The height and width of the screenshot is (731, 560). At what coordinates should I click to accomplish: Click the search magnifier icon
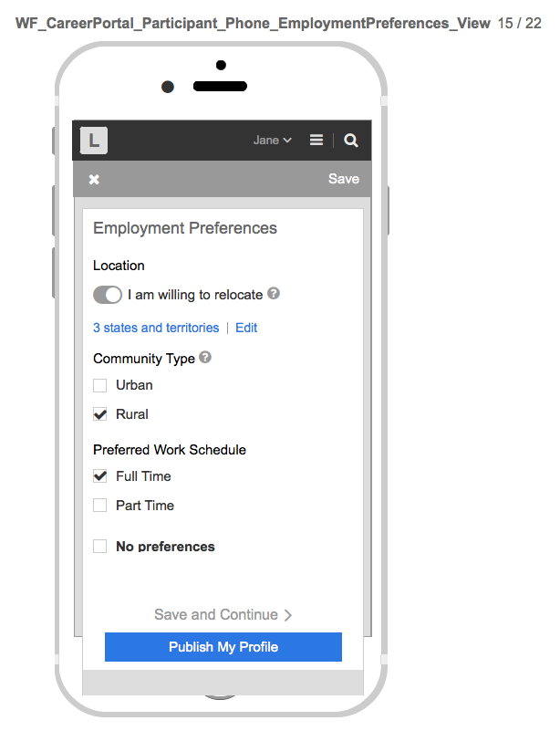[351, 141]
